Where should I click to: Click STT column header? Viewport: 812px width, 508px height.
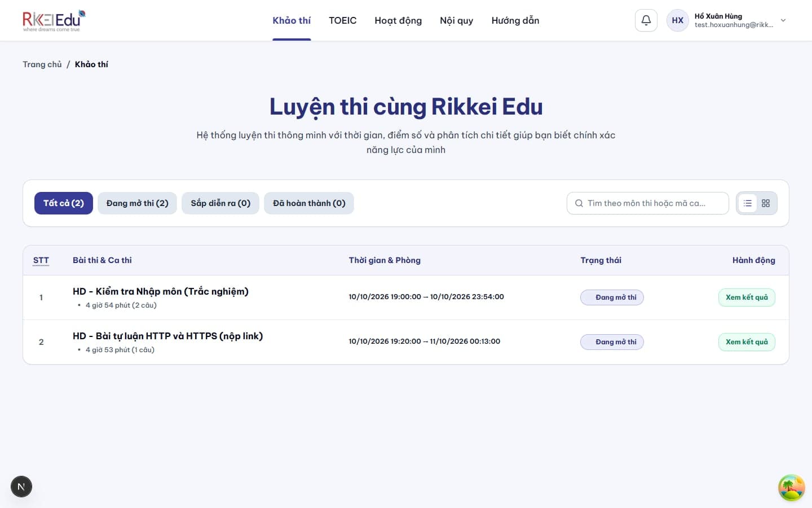click(41, 260)
